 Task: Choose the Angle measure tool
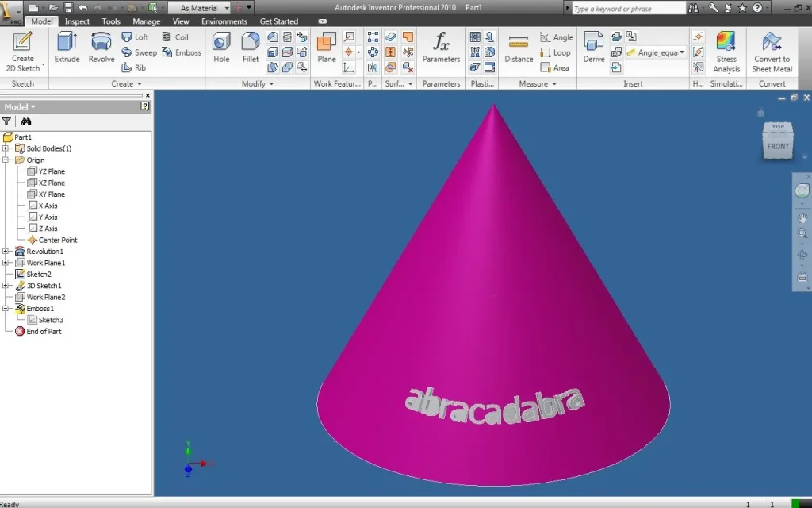click(556, 37)
